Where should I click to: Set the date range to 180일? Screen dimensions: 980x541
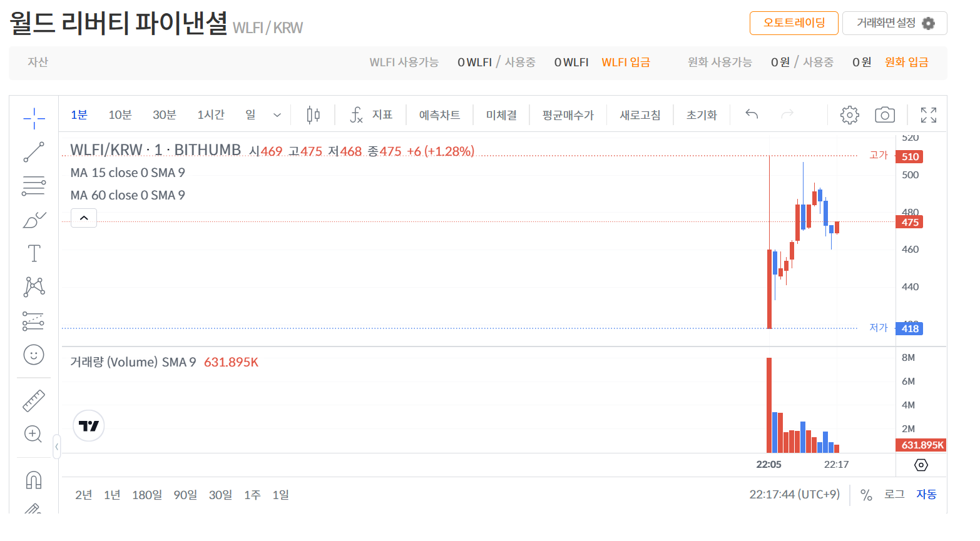coord(147,495)
